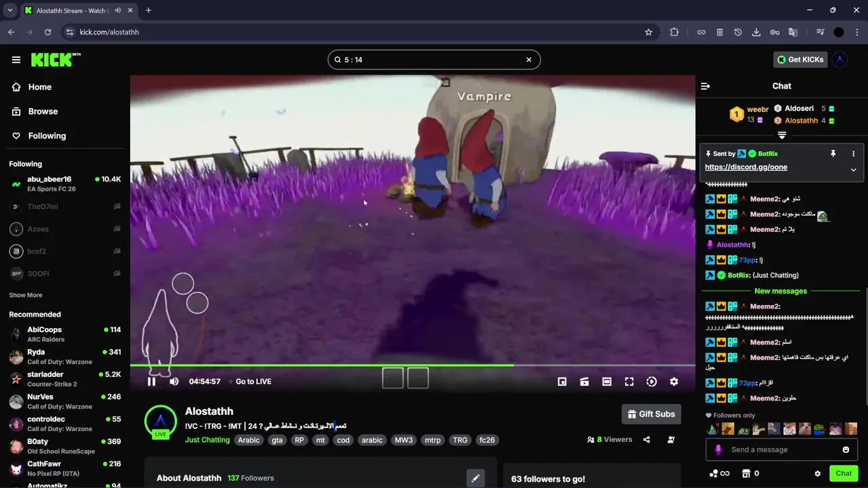This screenshot has height=488, width=868.
Task: Collapse the chat panel
Action: pyautogui.click(x=705, y=86)
